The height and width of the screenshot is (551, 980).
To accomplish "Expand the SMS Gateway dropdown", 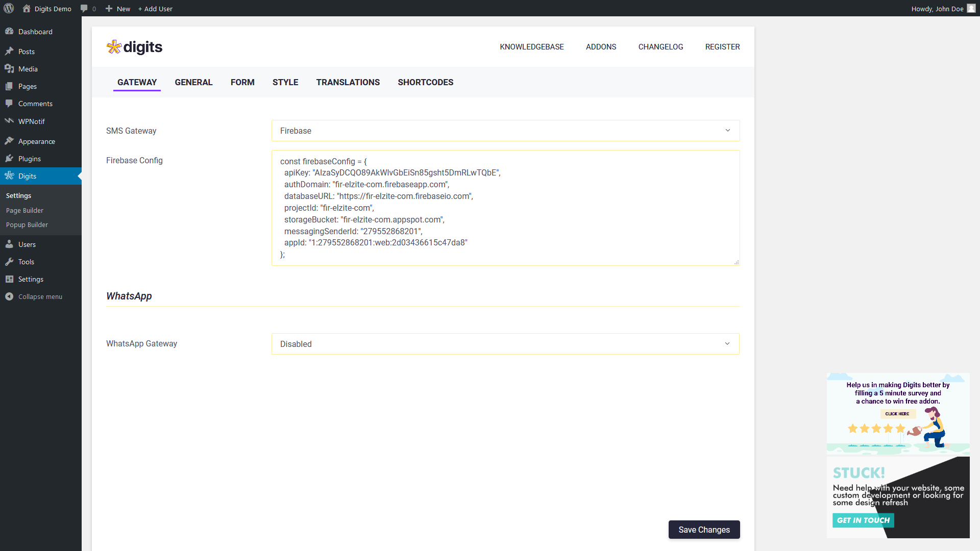I will click(x=505, y=131).
